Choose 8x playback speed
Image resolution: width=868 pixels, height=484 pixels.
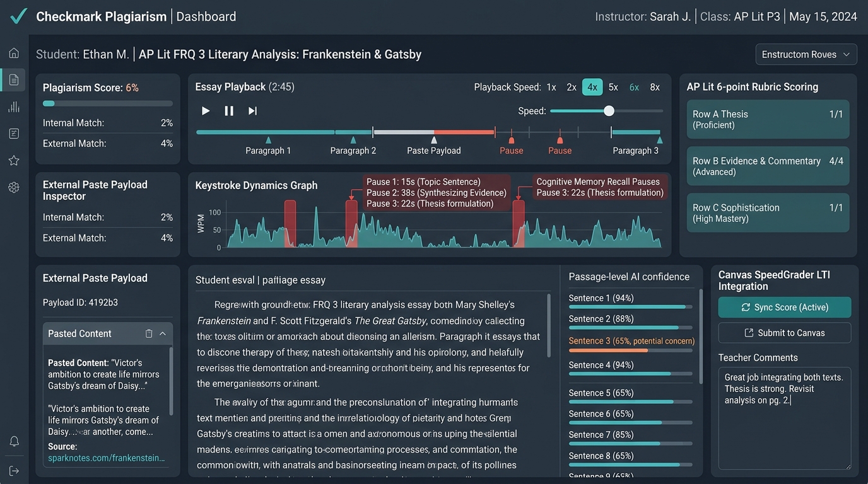(655, 87)
